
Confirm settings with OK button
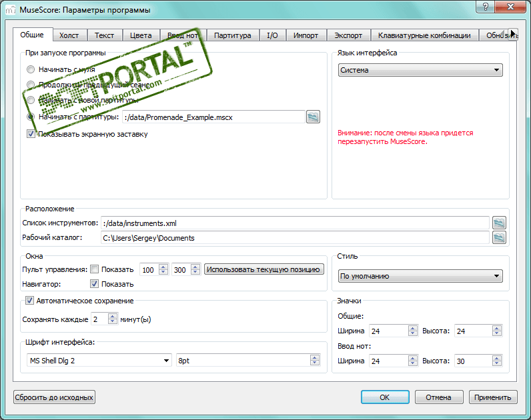coord(385,397)
